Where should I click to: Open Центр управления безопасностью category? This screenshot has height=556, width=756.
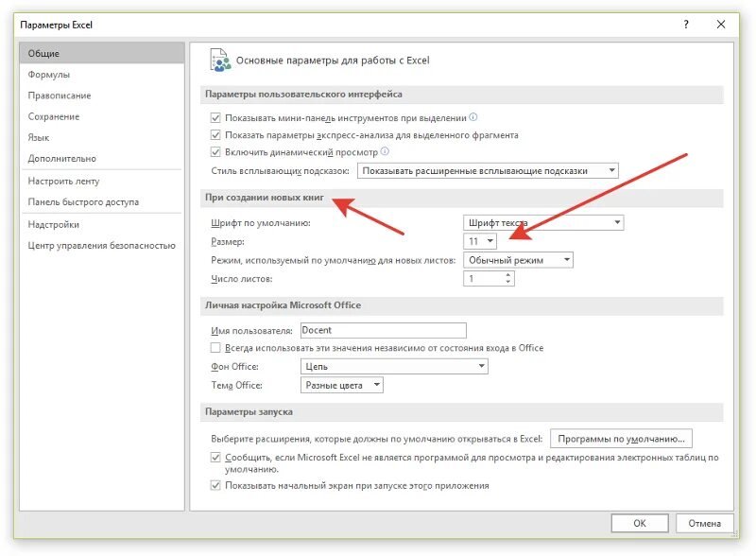point(102,245)
